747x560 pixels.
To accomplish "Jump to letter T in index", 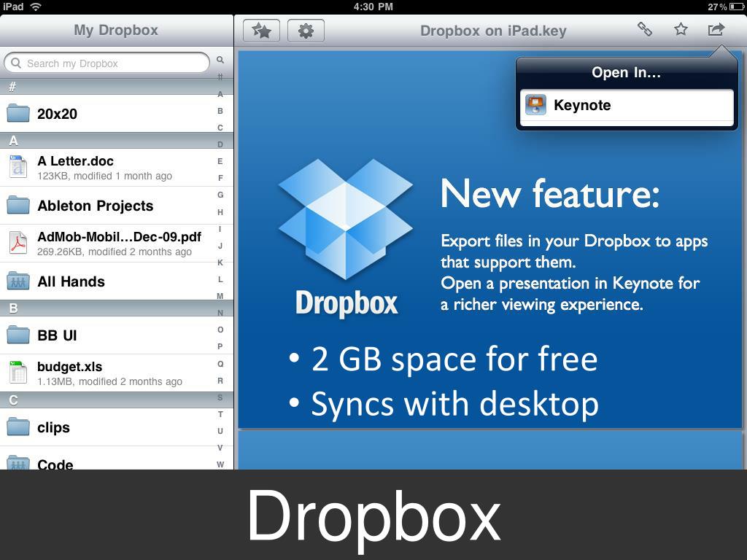I will pos(220,414).
